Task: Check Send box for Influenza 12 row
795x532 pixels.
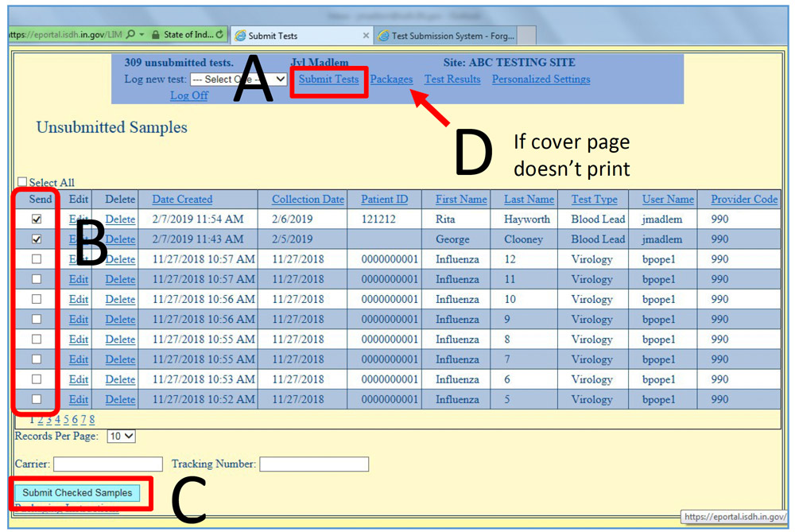Action: 37,259
